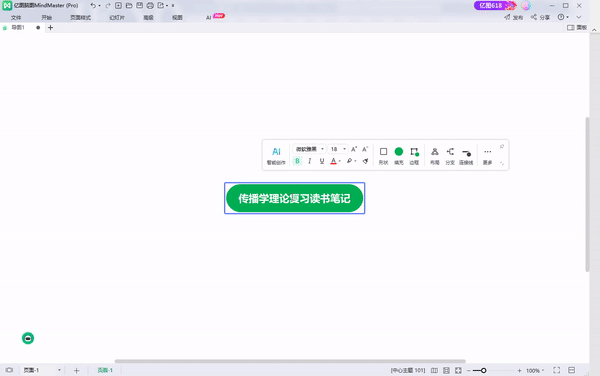Open the 开始 ribbon tab
600x376 pixels.
(47, 18)
